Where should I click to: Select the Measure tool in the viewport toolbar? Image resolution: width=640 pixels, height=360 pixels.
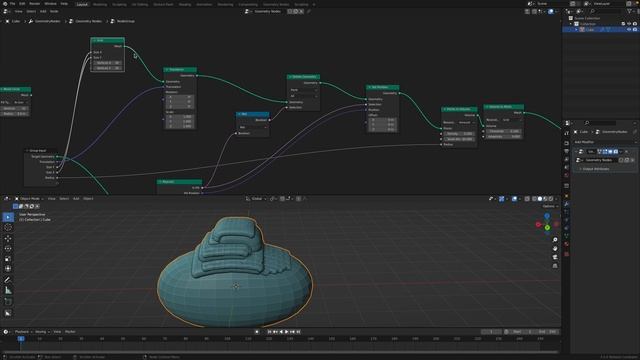coord(8,290)
